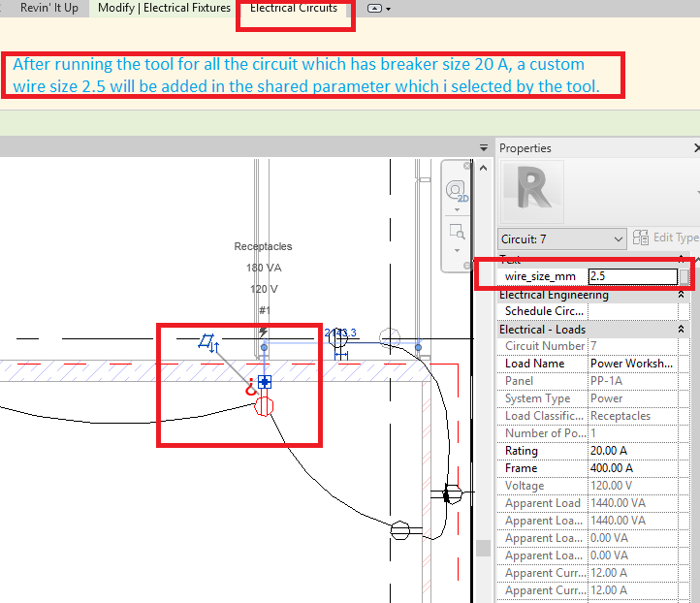Click the Load Classific... value Receptacles
The height and width of the screenshot is (603, 700).
click(632, 416)
